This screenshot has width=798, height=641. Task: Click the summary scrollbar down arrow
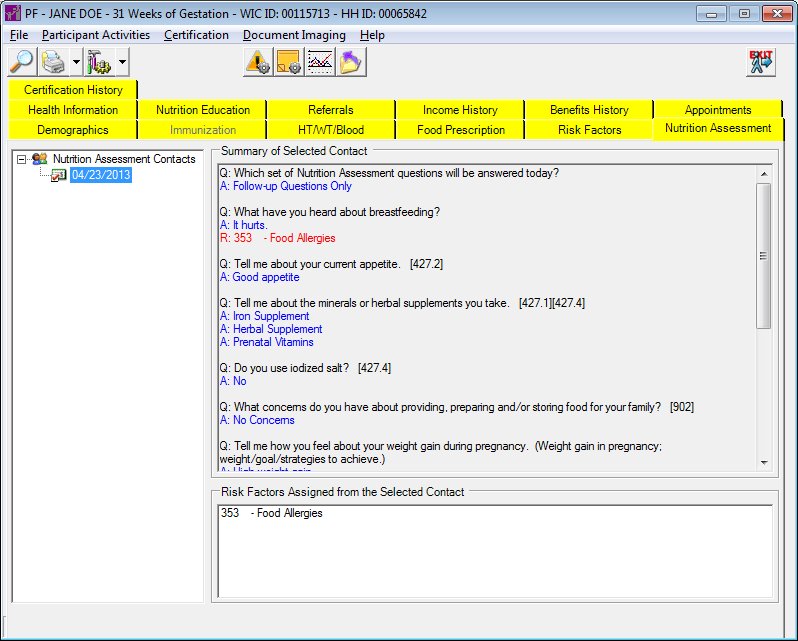coord(763,462)
